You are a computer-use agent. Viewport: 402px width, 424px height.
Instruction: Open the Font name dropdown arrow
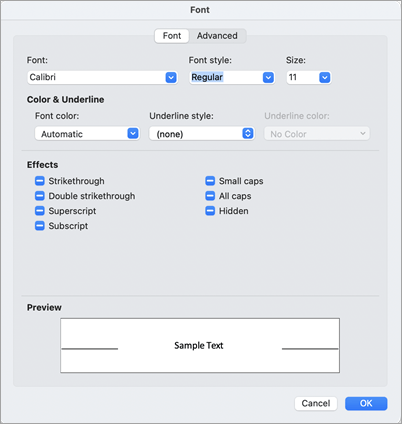[x=171, y=78]
